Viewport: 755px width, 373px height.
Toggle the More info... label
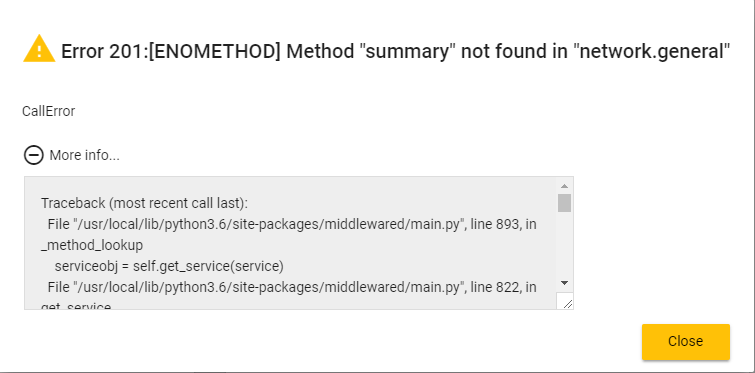pos(84,155)
